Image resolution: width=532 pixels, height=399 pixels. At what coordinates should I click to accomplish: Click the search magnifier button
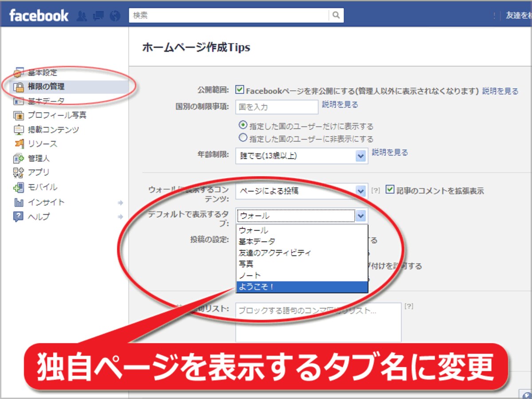(x=336, y=16)
